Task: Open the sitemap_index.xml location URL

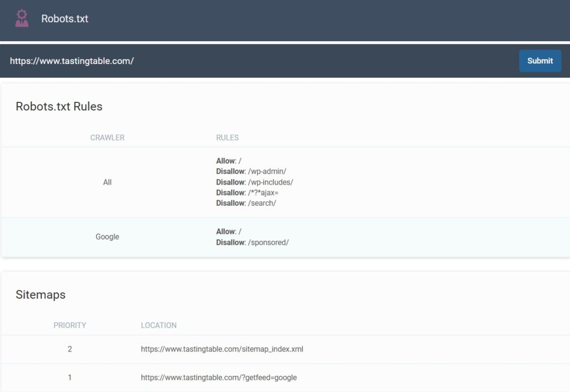Action: (x=222, y=349)
